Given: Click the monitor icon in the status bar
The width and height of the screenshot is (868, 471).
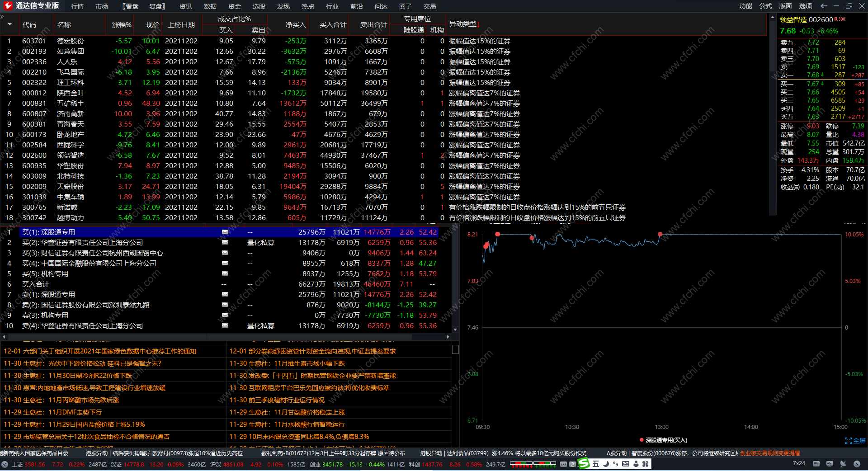Looking at the screenshot, I should pos(830,464).
